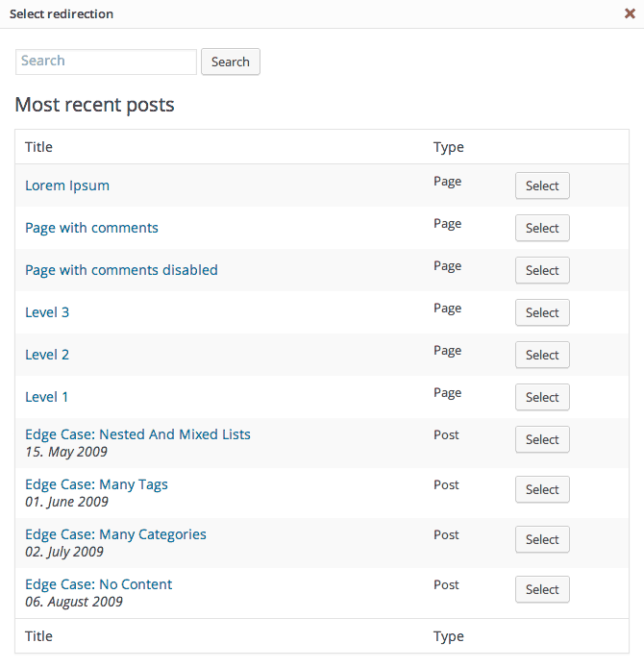644x668 pixels.
Task: Select the Edge Case: Many Categories post
Action: click(x=542, y=539)
